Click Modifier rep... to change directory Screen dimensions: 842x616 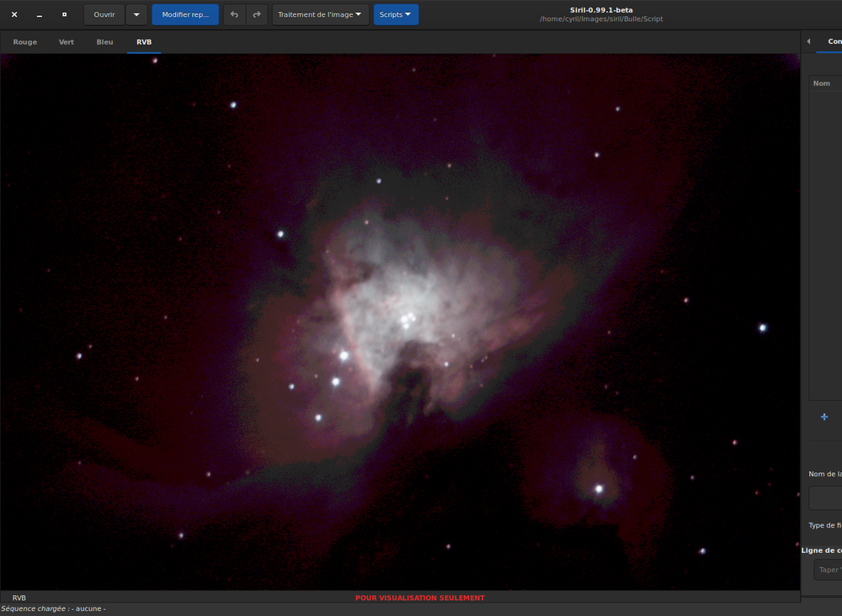point(185,14)
